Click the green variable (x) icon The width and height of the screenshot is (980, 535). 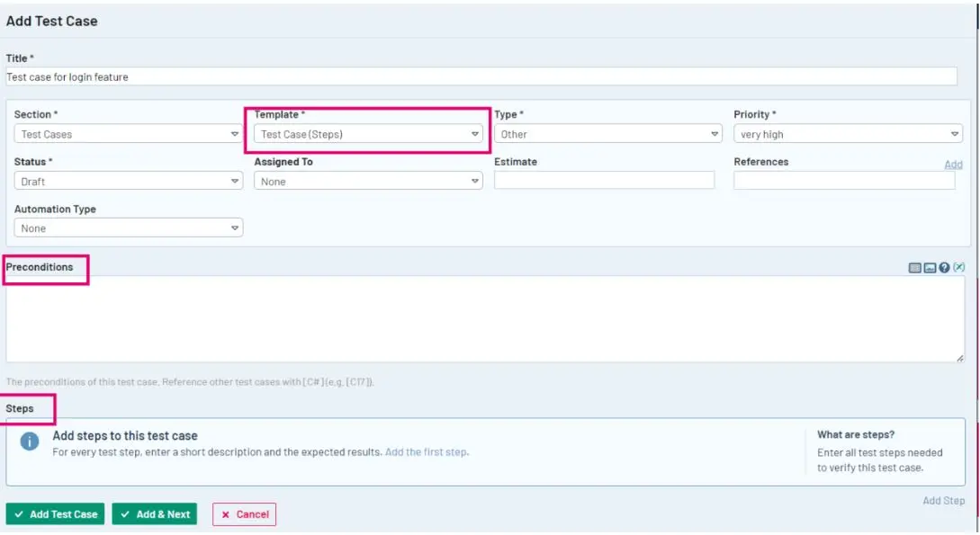958,267
